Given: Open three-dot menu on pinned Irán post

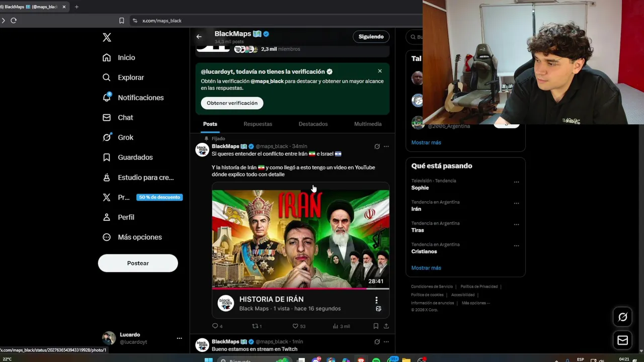Looking at the screenshot, I should pos(386,146).
